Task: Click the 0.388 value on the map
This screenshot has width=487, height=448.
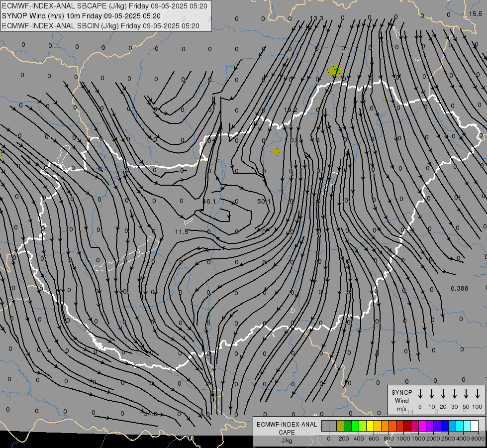Action: pos(459,289)
